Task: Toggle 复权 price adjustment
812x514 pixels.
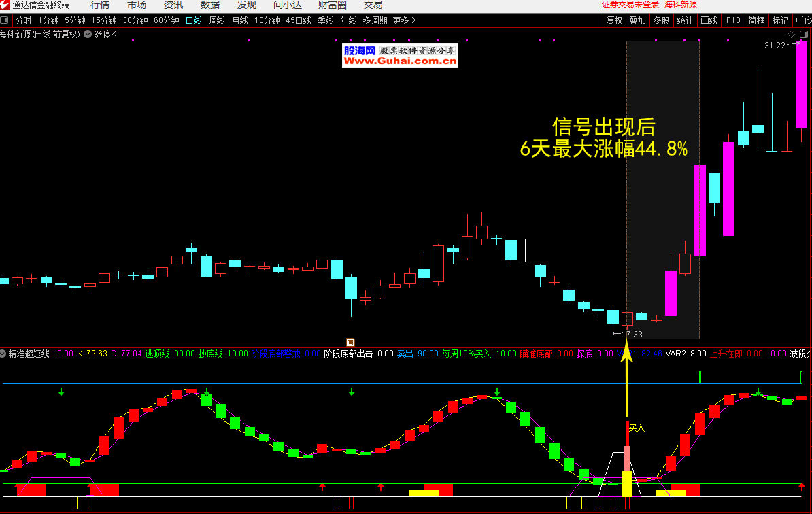Action: click(614, 20)
